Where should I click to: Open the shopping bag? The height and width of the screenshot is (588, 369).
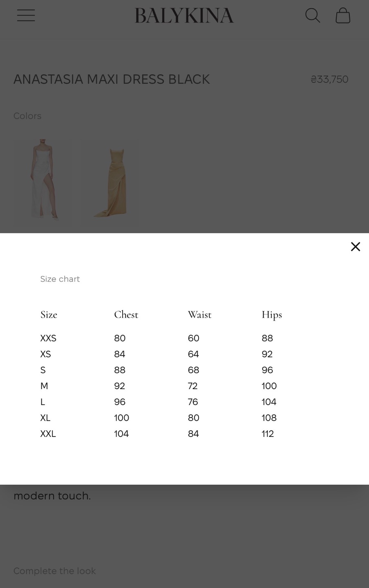click(x=343, y=16)
